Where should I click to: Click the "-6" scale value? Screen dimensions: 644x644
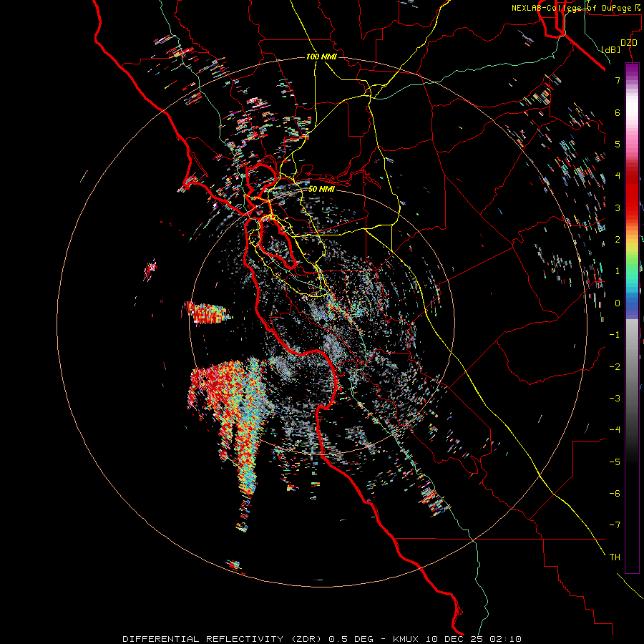pos(615,494)
